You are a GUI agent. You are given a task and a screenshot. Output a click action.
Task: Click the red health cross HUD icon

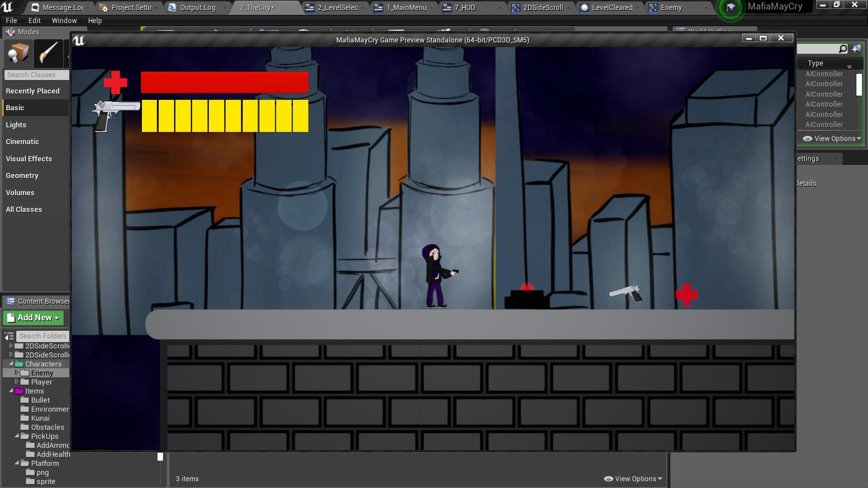tap(116, 82)
